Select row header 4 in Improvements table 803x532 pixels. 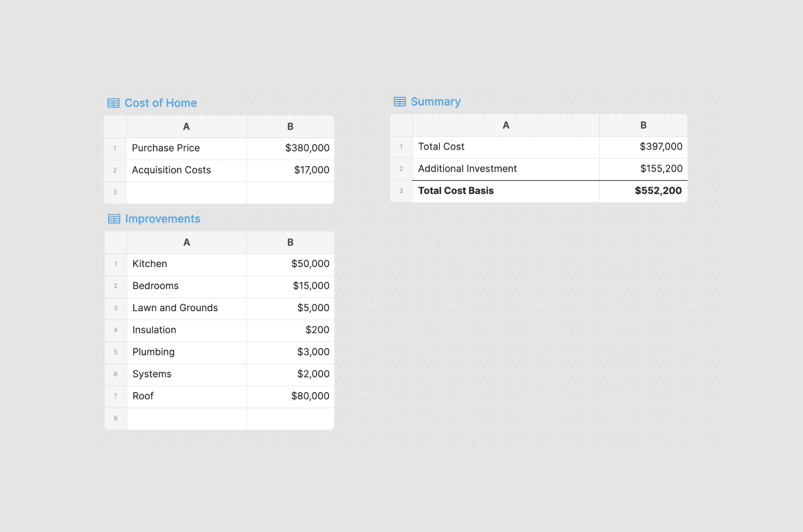pos(116,330)
